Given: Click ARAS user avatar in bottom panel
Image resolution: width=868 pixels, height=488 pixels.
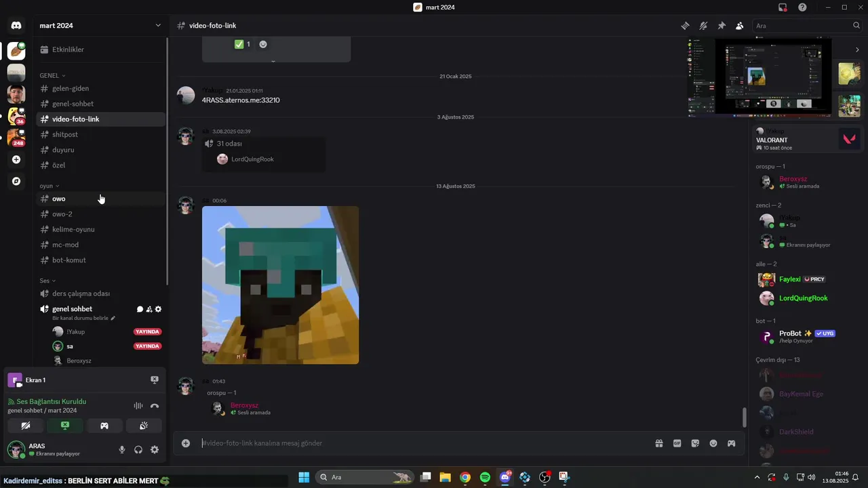Looking at the screenshot, I should pyautogui.click(x=16, y=450).
